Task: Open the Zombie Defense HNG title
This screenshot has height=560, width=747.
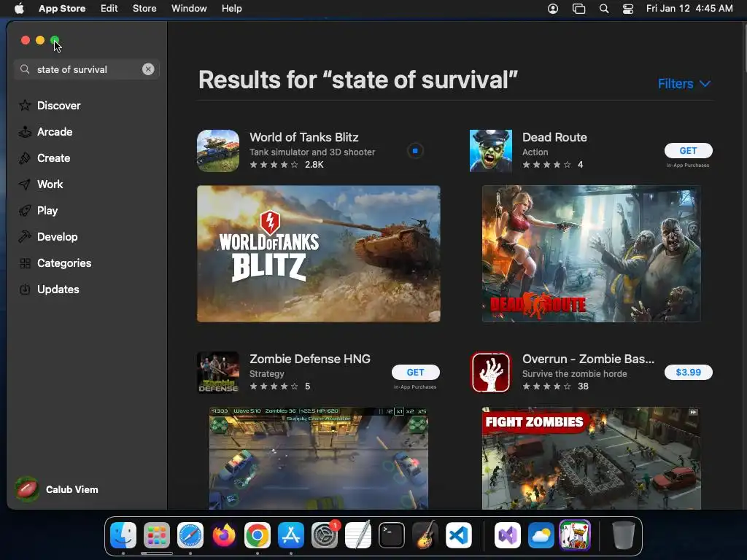Action: [310, 359]
